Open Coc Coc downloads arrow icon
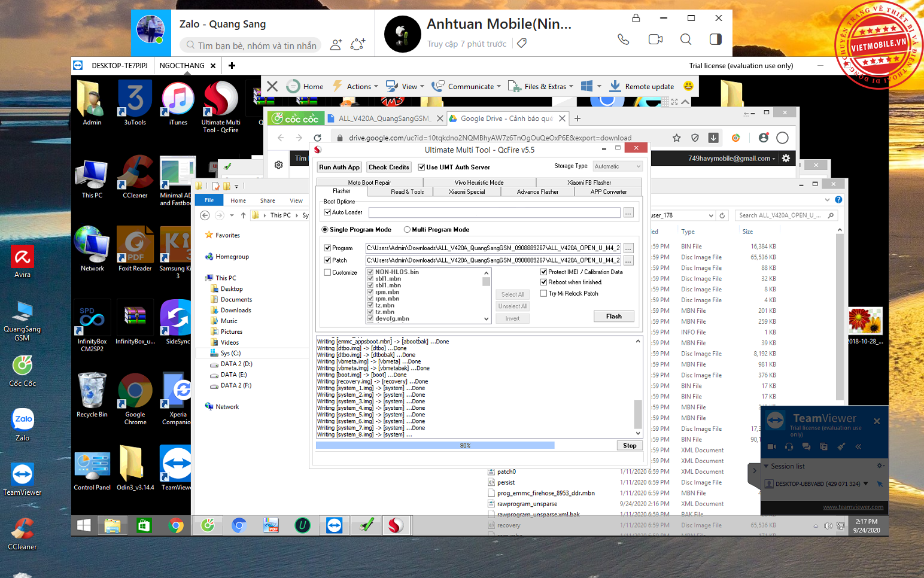This screenshot has height=578, width=924. (713, 138)
